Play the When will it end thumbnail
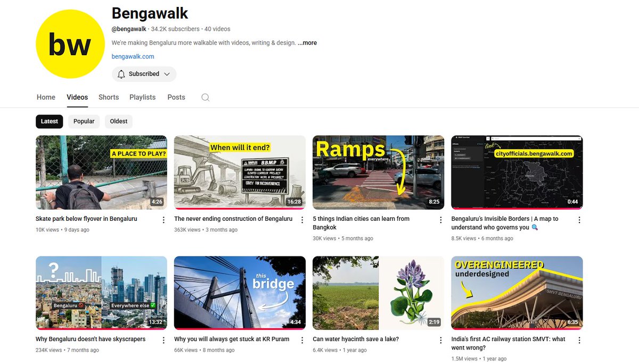Image resolution: width=639 pixels, height=364 pixels. coord(240,172)
